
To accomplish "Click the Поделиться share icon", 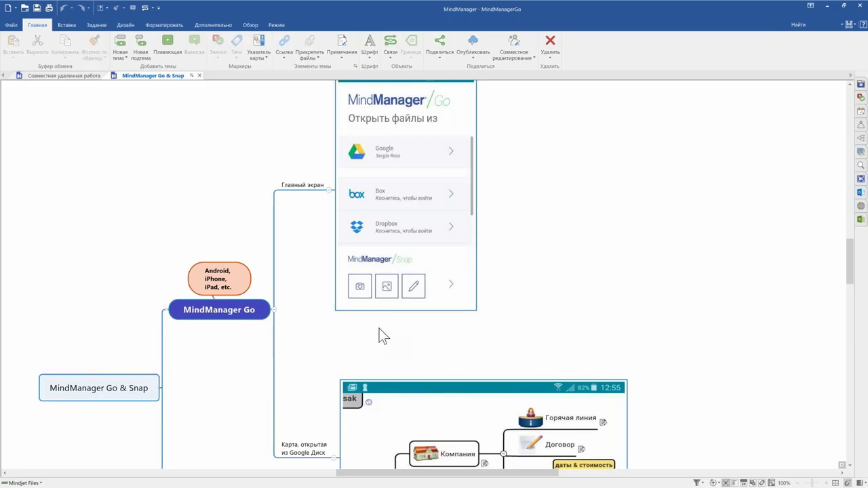I will point(439,41).
